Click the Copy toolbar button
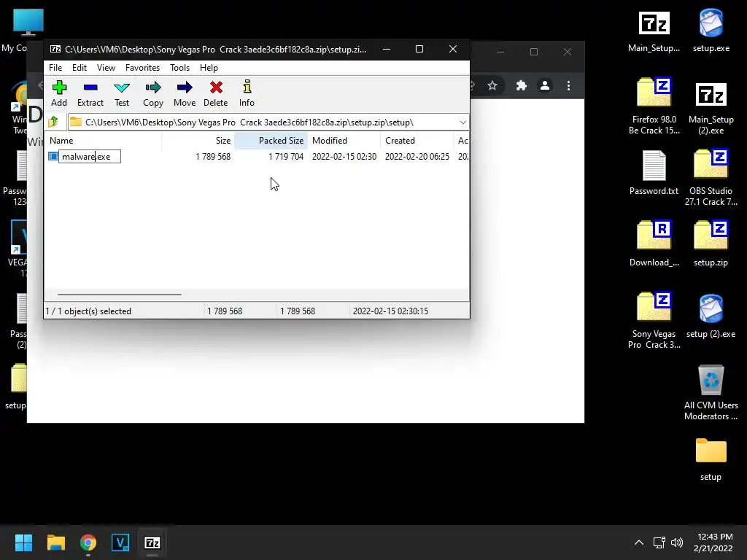 [153, 93]
